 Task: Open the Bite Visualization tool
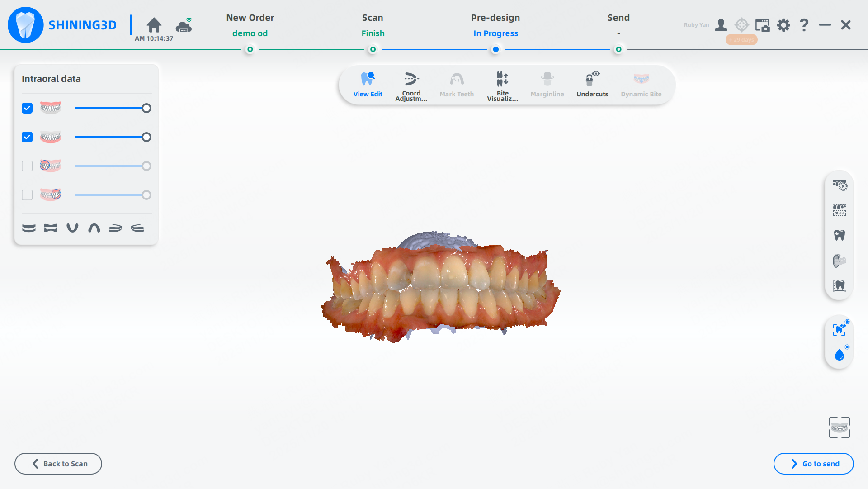(502, 85)
